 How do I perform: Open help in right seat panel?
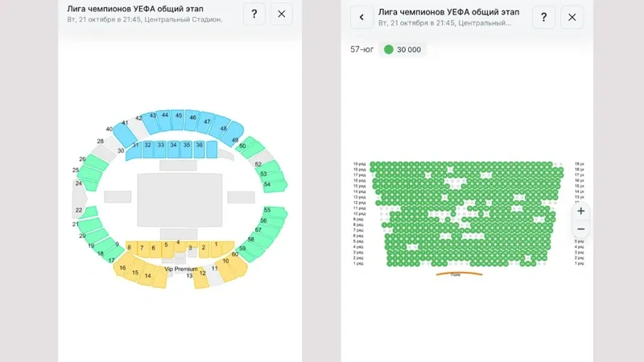[544, 16]
